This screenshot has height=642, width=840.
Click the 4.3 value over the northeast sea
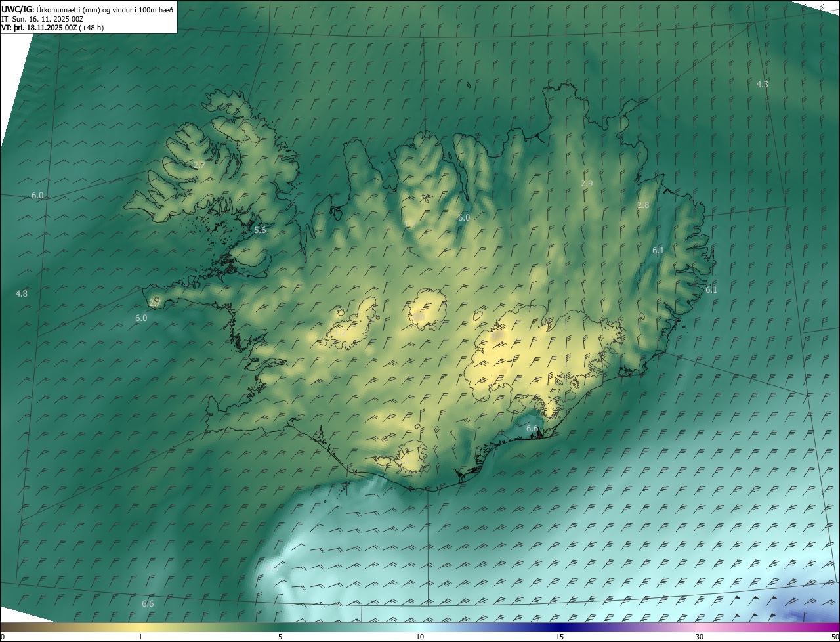point(762,84)
